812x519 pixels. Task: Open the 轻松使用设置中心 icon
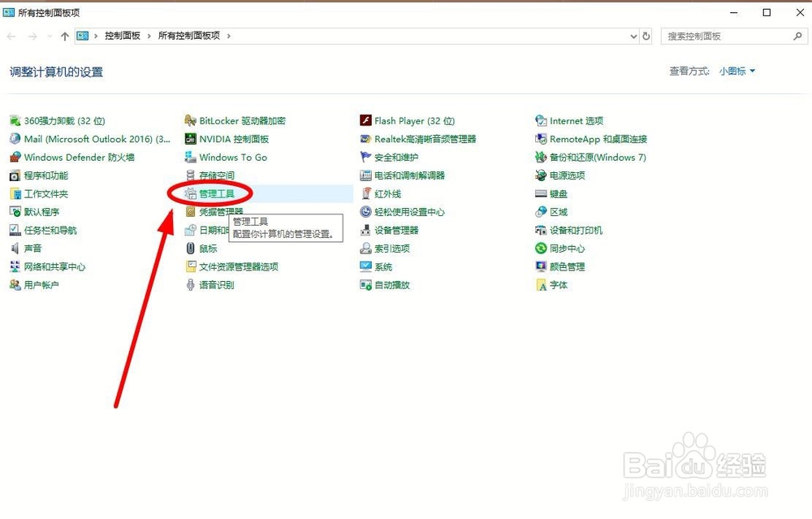(365, 212)
